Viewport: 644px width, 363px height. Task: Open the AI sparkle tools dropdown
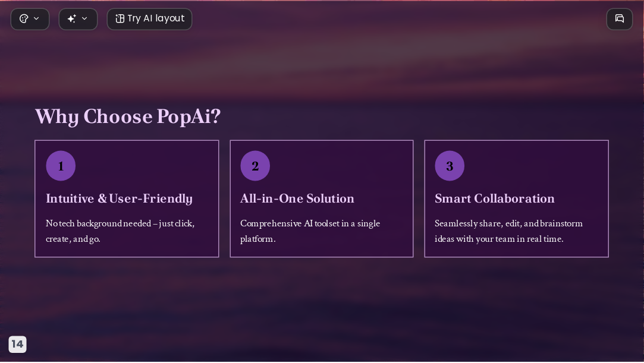click(78, 19)
